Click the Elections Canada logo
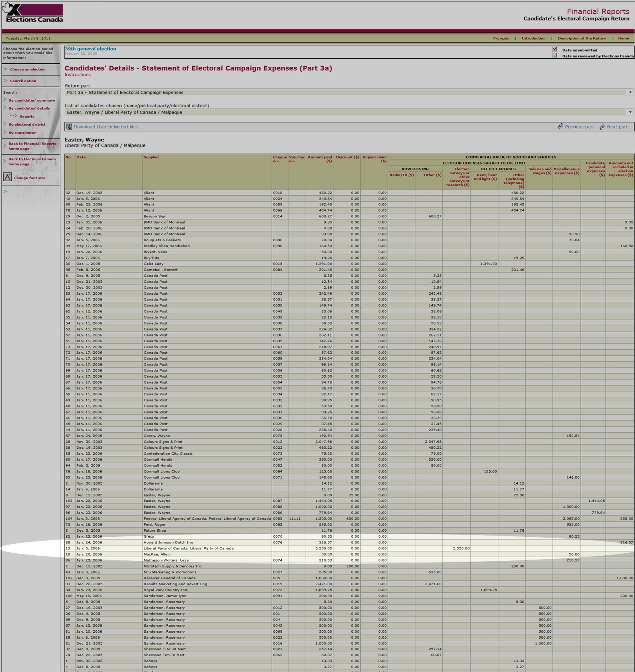The image size is (635, 672). tap(33, 14)
